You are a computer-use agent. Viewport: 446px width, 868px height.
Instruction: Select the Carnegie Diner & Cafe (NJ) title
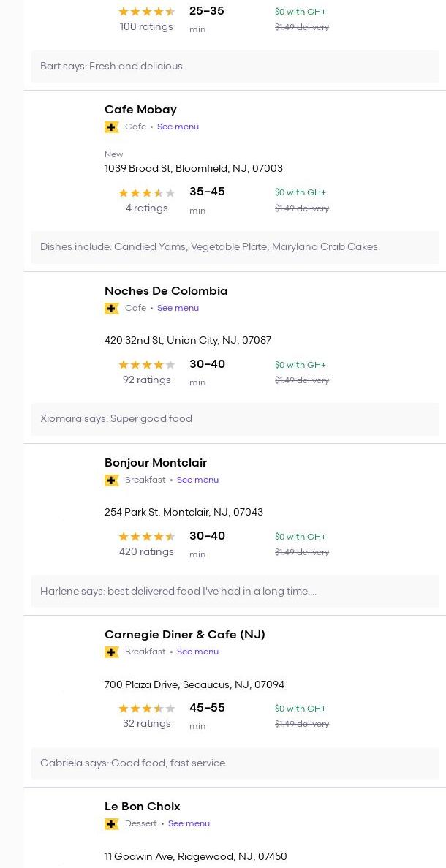184,635
